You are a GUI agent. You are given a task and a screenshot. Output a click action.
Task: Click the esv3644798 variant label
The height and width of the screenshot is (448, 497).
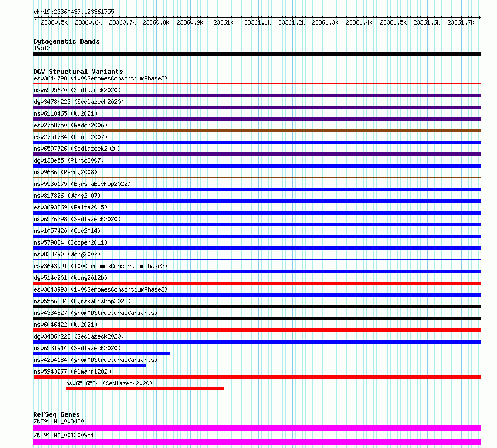click(101, 78)
